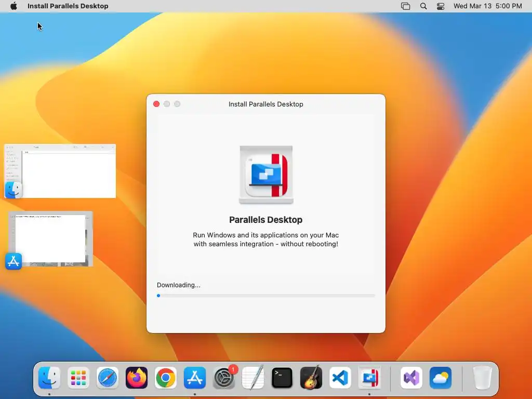Click the Parallels Desktop installer Dock icon
The height and width of the screenshot is (399, 532).
(369, 378)
